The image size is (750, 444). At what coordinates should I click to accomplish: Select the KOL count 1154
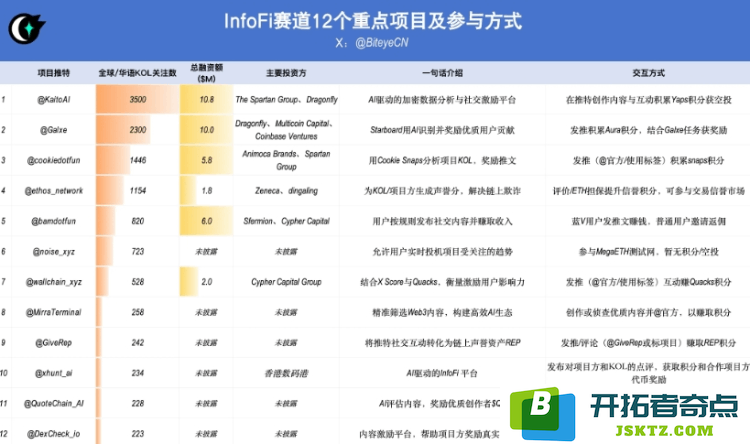coord(138,190)
